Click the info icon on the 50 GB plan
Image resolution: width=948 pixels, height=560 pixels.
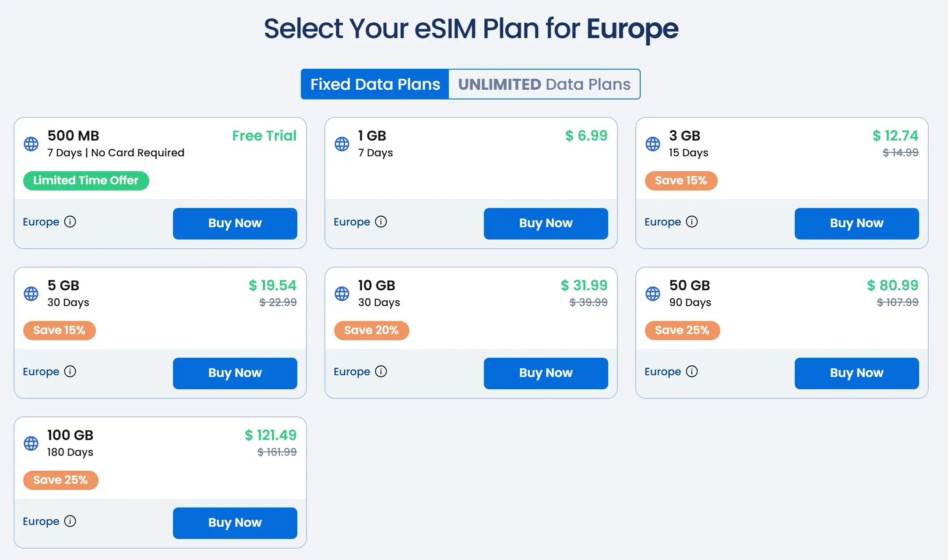pos(692,371)
